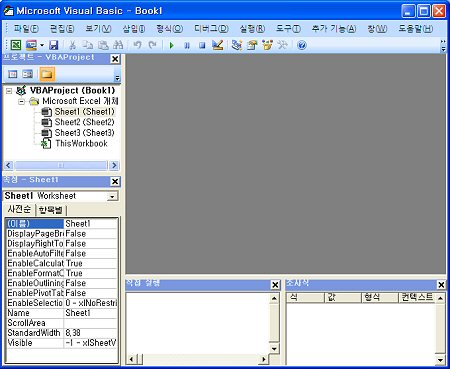Open the Properties Window toolbar icon
The width and height of the screenshot is (450, 369).
tap(252, 45)
